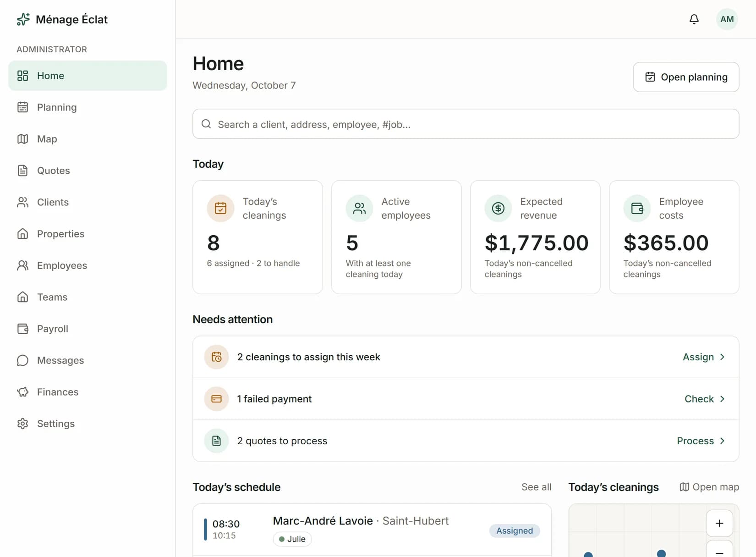Click the 08:30 start time

[x=226, y=524]
